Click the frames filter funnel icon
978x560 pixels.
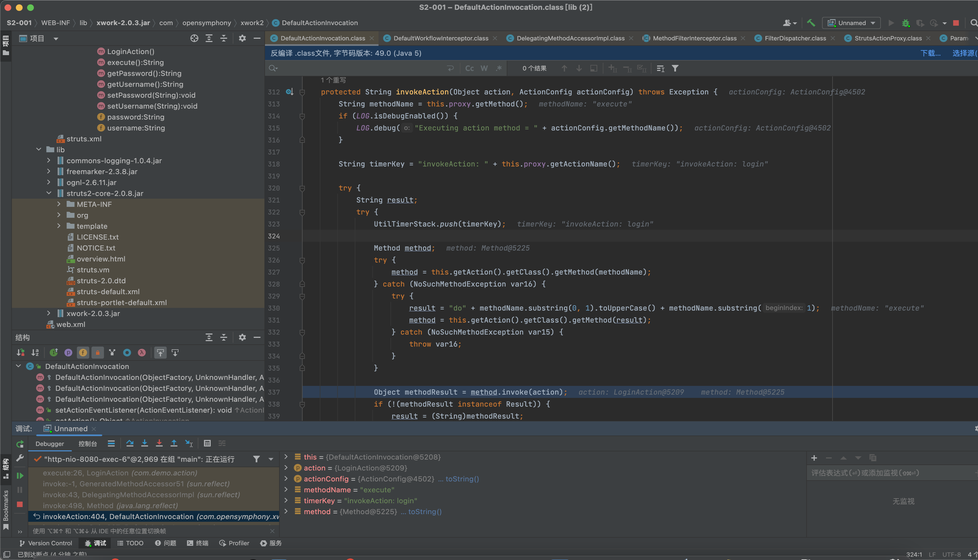(x=257, y=459)
